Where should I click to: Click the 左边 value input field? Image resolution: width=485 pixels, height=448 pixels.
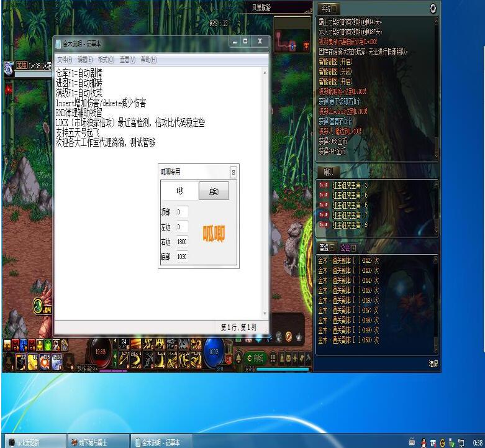pos(182,227)
